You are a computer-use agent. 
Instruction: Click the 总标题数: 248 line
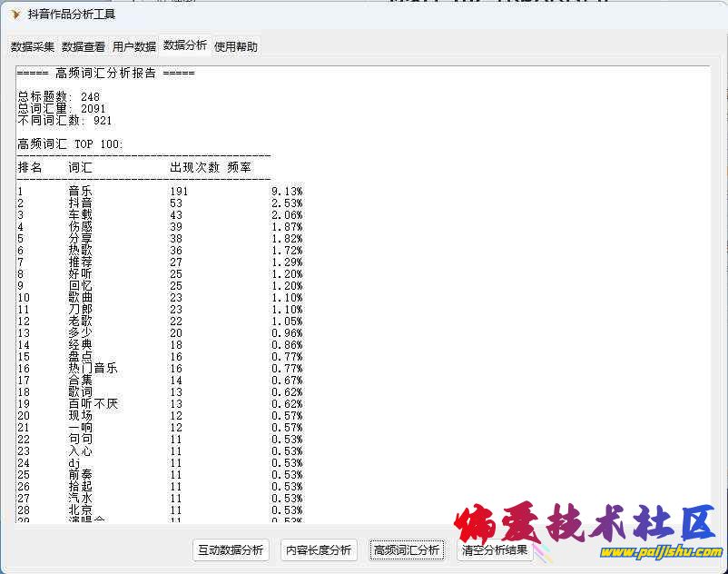[59, 97]
